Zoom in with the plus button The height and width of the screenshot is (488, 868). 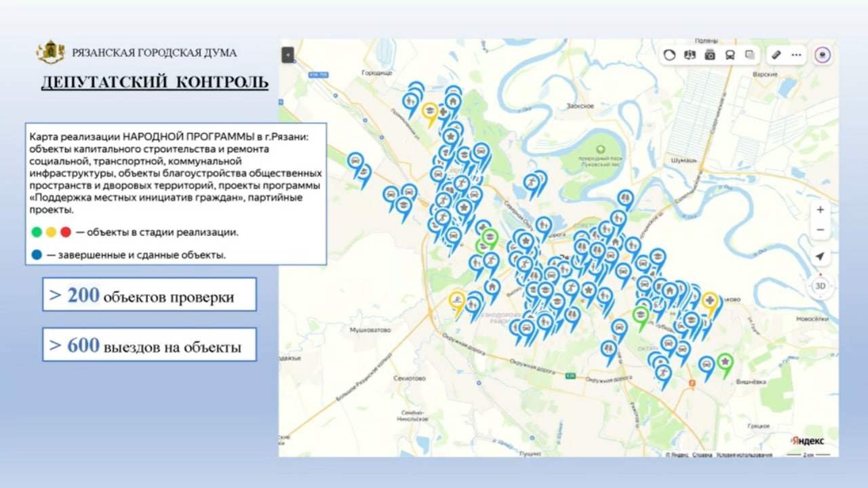pyautogui.click(x=821, y=210)
